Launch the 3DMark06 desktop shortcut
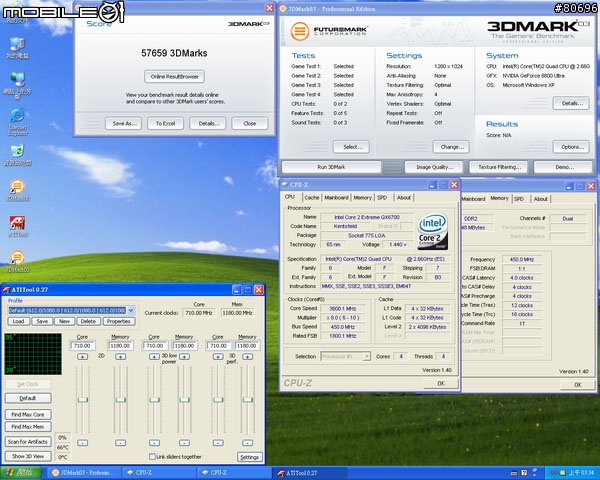The width and height of the screenshot is (600, 480). tap(17, 190)
